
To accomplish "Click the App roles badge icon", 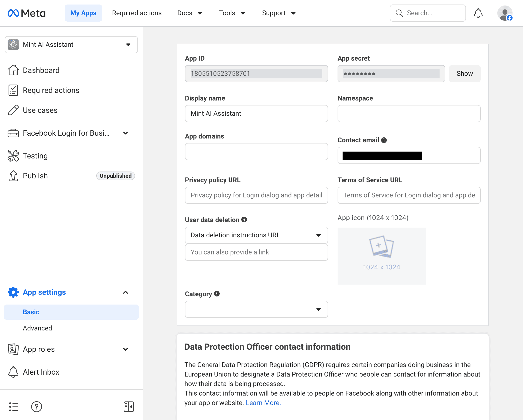I will tap(13, 349).
